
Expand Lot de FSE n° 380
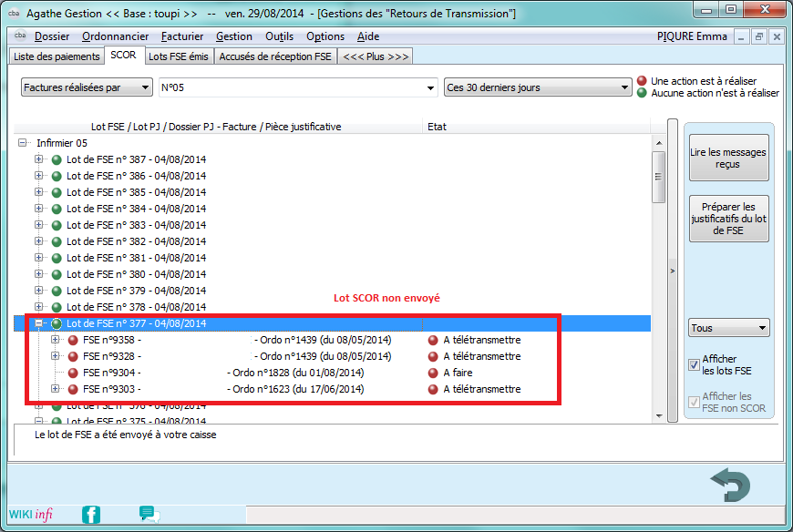38,274
